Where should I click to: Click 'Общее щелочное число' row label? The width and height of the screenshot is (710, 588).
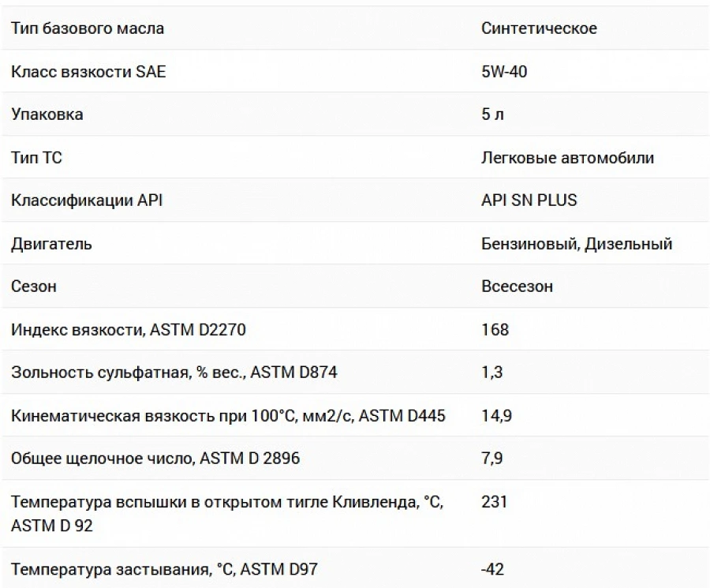click(x=155, y=459)
